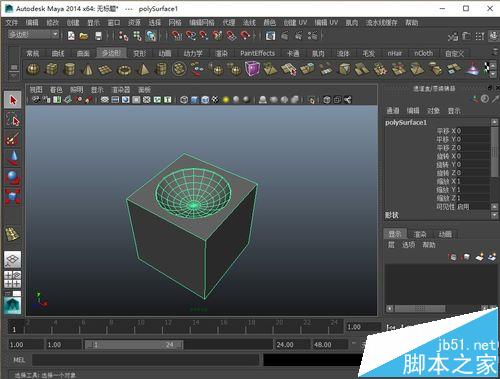Image resolution: width=500 pixels, height=379 pixels.
Task: Click the MEL command line input
Action: coord(145,360)
